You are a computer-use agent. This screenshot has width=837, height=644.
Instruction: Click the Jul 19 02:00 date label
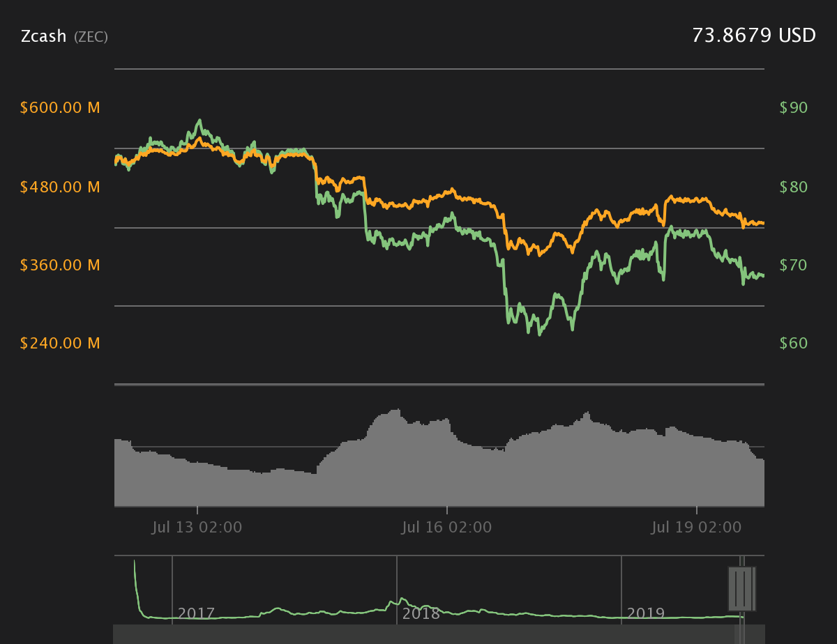pos(697,528)
